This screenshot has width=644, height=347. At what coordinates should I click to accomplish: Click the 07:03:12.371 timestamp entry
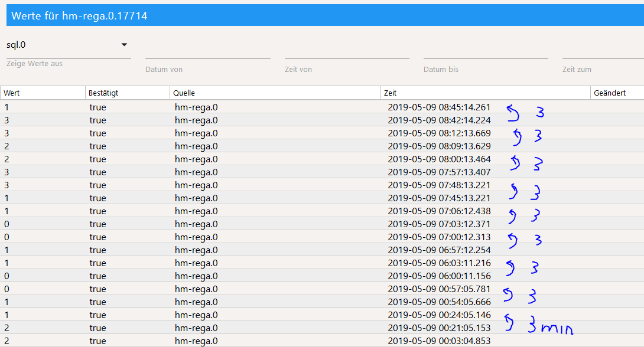pyautogui.click(x=439, y=224)
